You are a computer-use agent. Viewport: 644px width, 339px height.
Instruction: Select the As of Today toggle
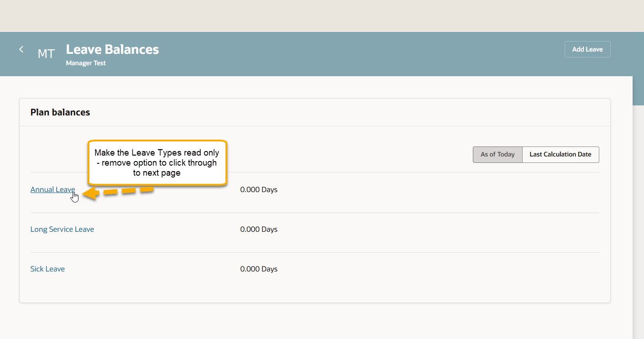497,155
